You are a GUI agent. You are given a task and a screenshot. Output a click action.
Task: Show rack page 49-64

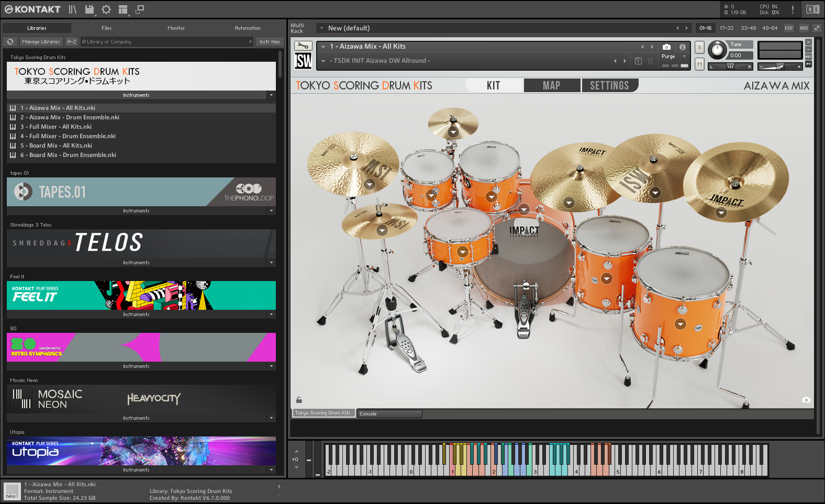click(x=770, y=28)
